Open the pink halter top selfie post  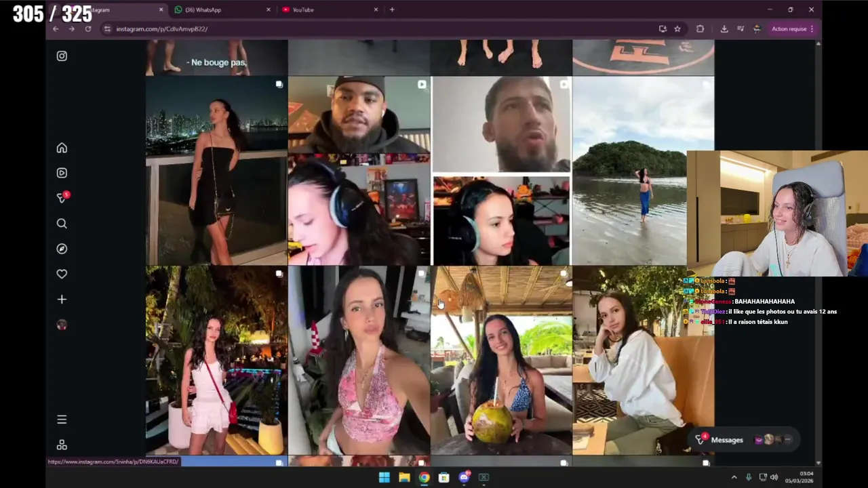tap(359, 360)
